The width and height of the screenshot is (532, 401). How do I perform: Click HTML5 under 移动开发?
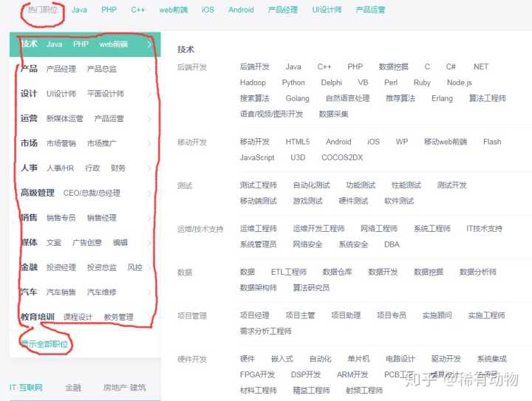click(298, 142)
